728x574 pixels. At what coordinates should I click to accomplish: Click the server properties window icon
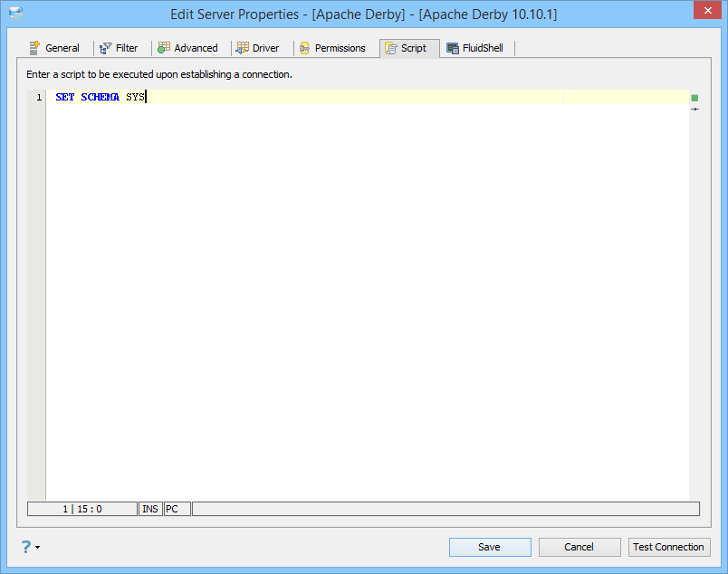coord(16,14)
